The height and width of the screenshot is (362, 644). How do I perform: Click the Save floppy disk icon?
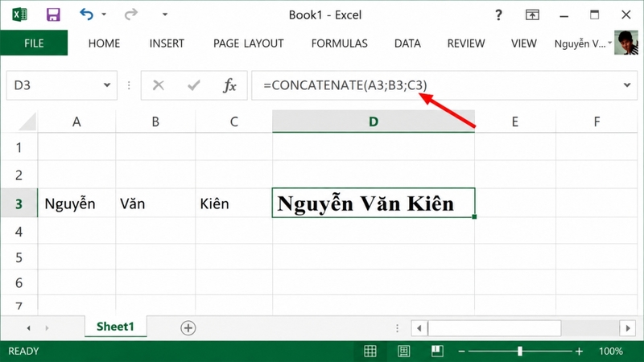[x=53, y=14]
